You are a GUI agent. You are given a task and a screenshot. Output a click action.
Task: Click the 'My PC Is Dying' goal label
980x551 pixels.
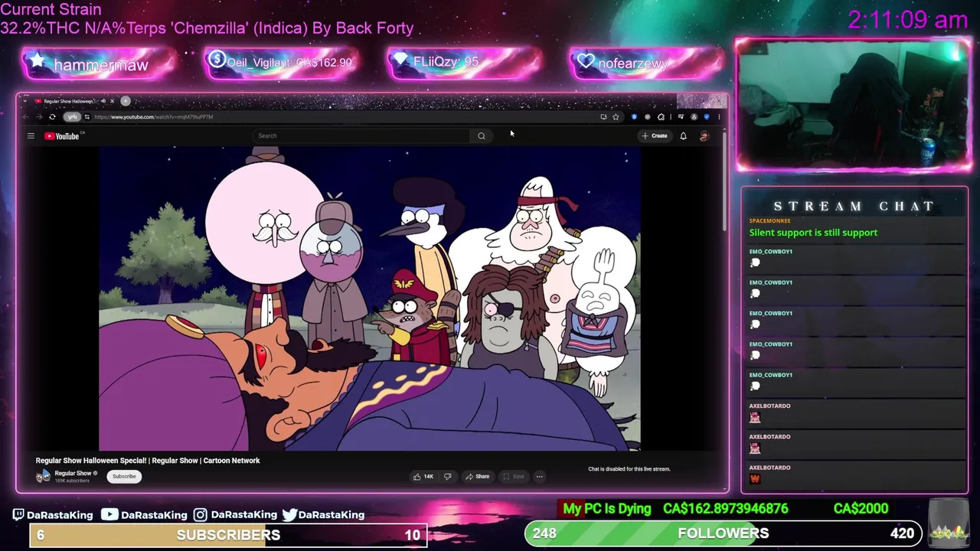(606, 509)
